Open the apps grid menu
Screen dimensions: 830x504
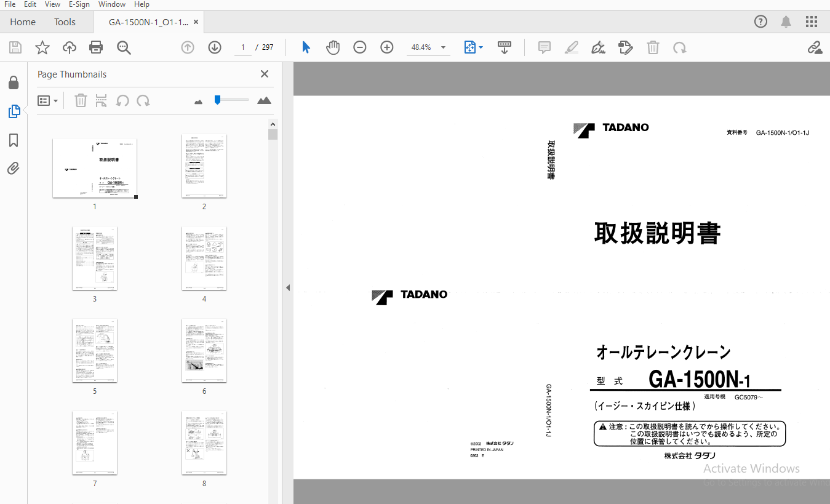click(x=812, y=22)
